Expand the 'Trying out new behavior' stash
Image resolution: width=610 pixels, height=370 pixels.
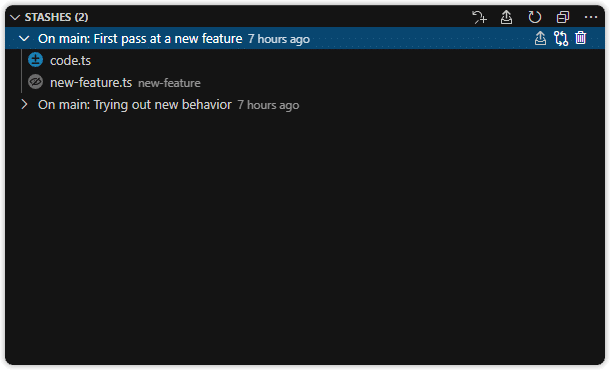tap(24, 104)
